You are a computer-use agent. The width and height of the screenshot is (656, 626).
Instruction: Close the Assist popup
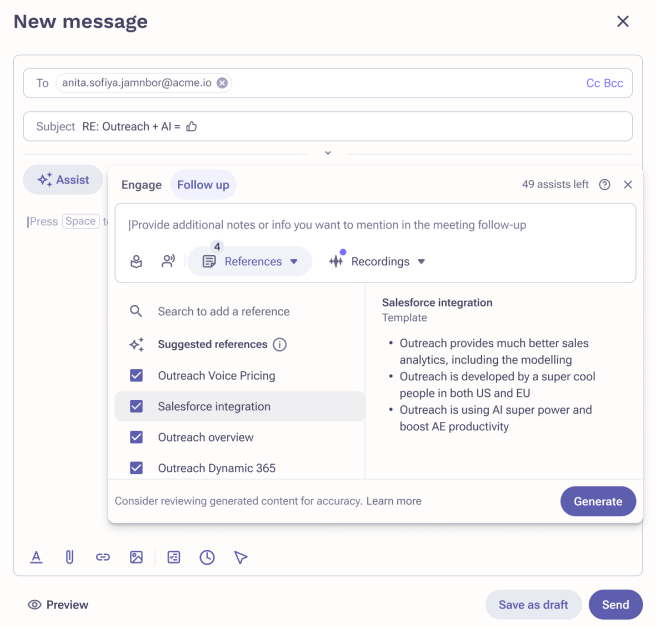click(628, 185)
